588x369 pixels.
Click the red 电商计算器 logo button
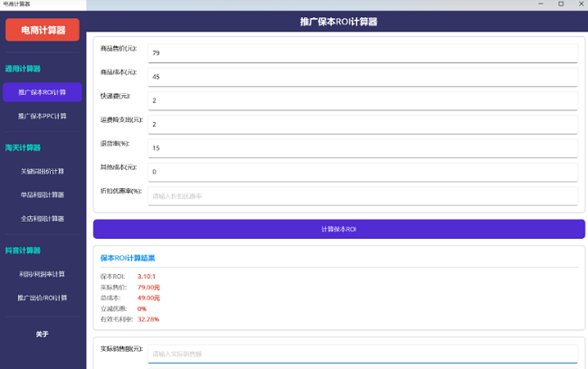coord(43,30)
